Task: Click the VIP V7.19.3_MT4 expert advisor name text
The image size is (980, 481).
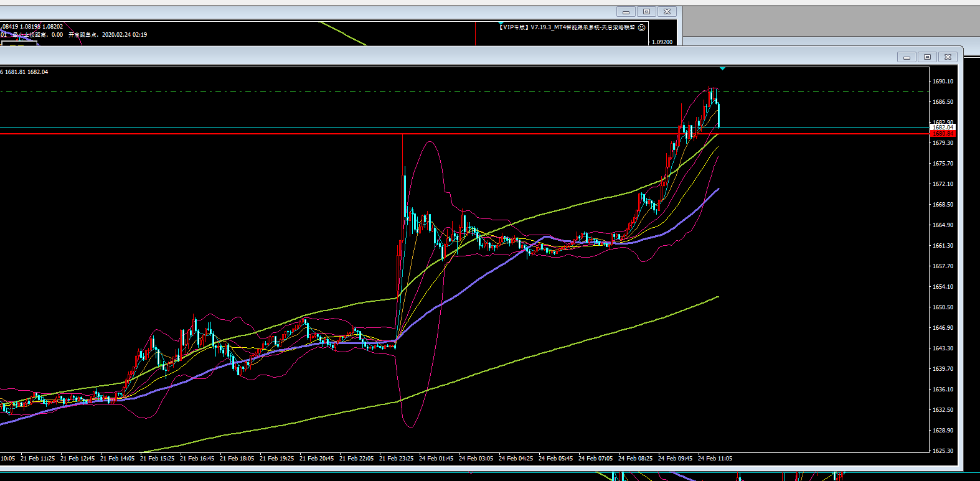Action: [567, 27]
